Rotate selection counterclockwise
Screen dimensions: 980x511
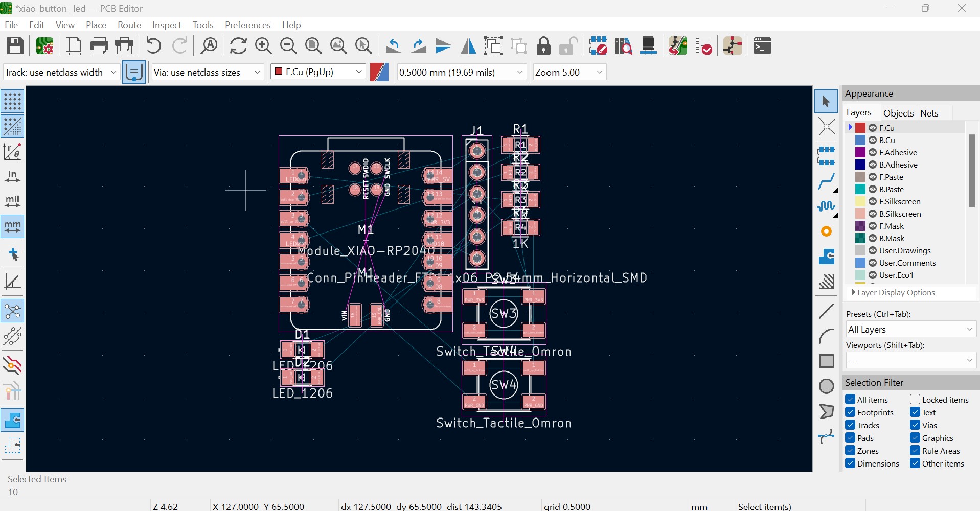(393, 46)
